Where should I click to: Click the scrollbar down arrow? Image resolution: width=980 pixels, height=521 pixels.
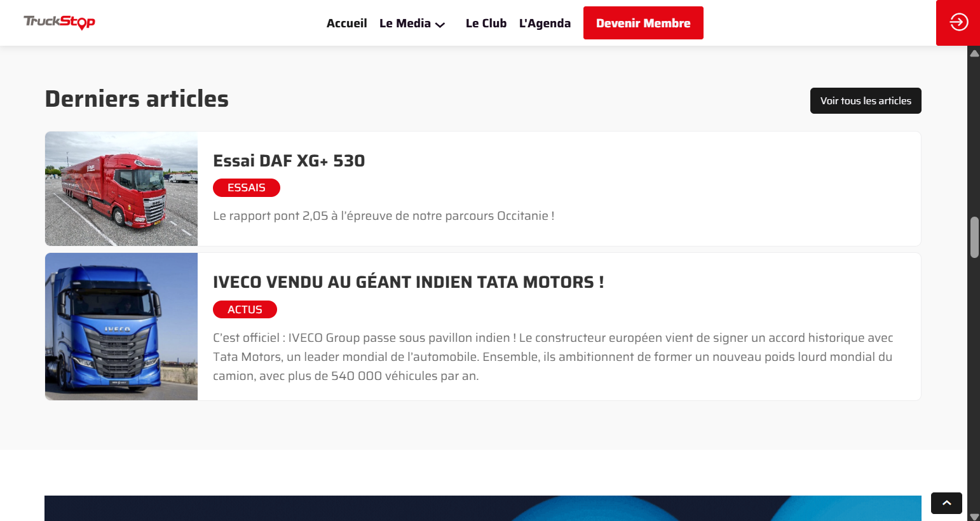974,517
